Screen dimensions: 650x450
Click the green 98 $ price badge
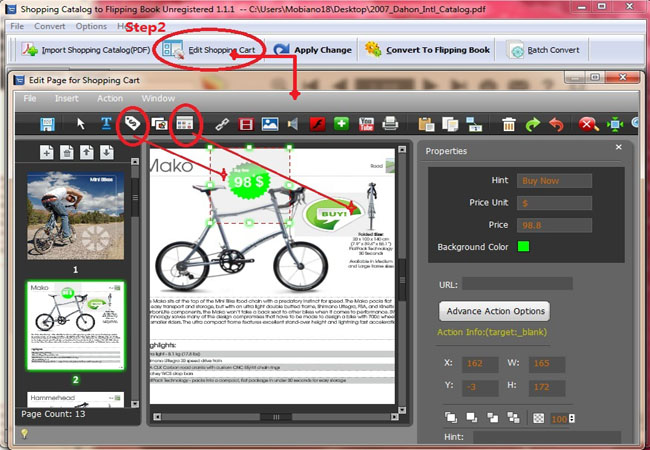[249, 181]
